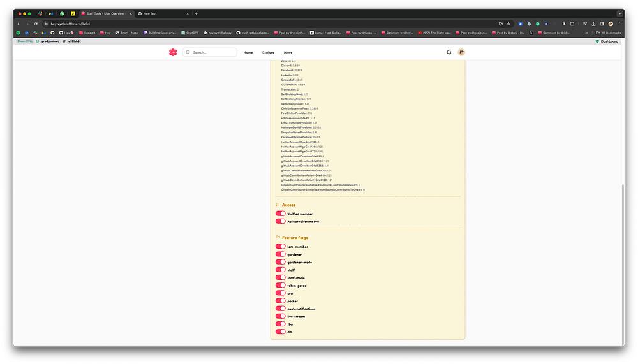
Task: Open the More menu
Action: [x=288, y=52]
